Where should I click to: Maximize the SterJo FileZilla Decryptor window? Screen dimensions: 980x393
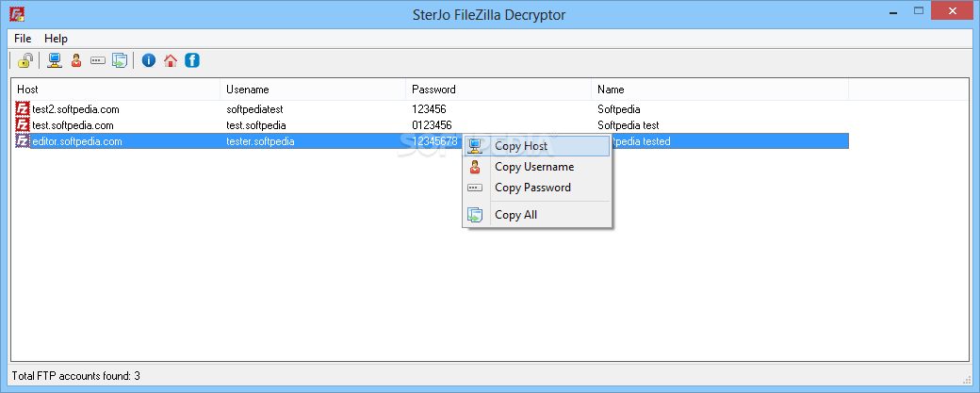click(x=918, y=11)
